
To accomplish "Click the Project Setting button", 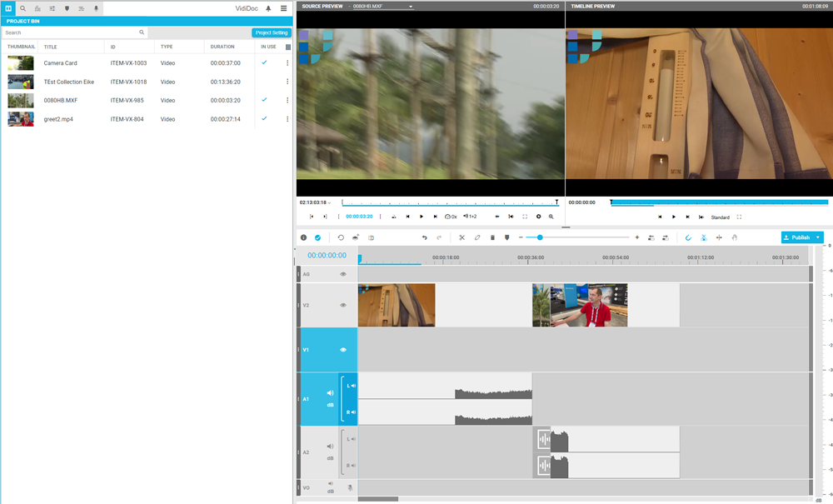I will (272, 32).
